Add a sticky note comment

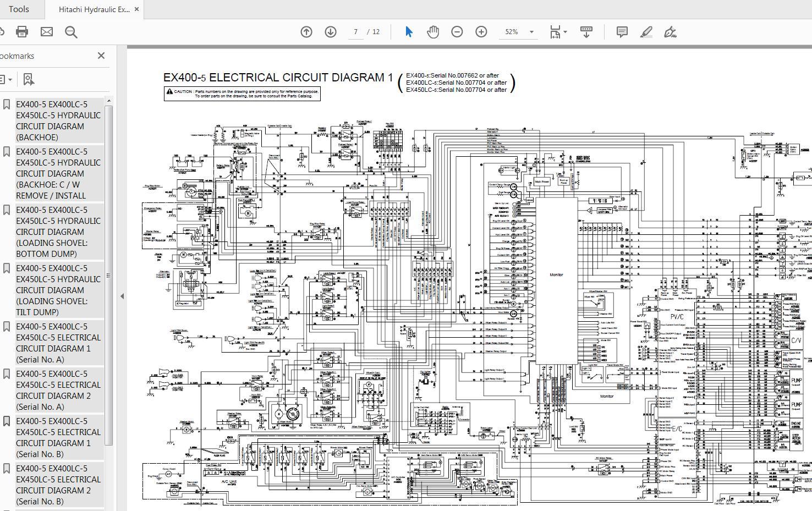tap(622, 32)
